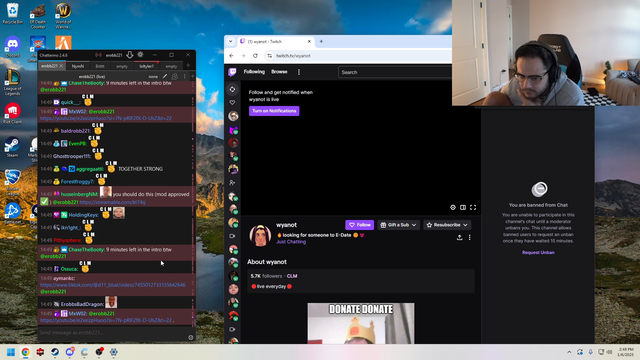The width and height of the screenshot is (640, 360).
Task: Open the tiktok.com link from aymankc
Action: (113, 285)
